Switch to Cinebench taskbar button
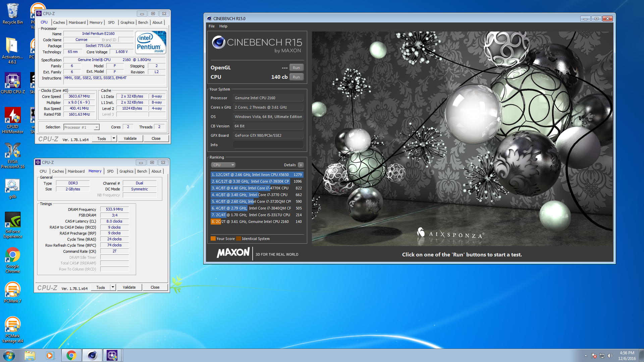This screenshot has height=362, width=644. (x=92, y=355)
